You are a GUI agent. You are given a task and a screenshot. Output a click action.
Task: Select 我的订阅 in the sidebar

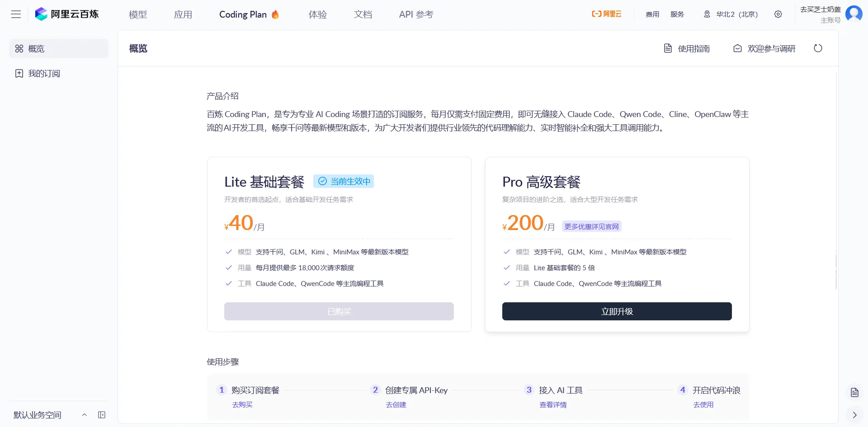point(59,73)
